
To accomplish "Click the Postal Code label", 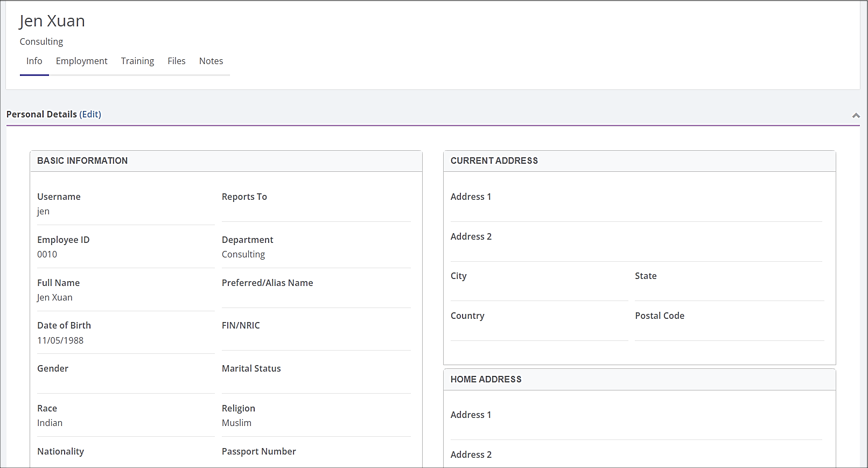I will coord(660,316).
